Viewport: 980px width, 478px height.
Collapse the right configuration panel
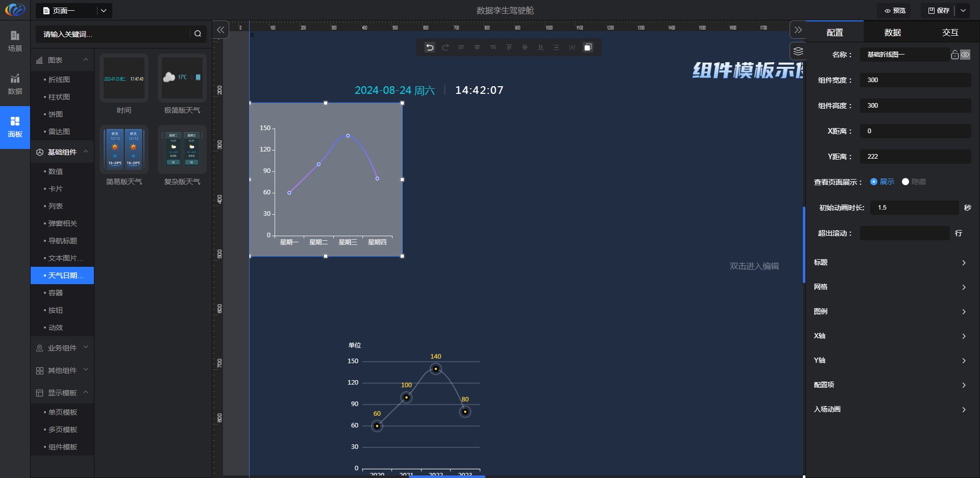coord(798,30)
